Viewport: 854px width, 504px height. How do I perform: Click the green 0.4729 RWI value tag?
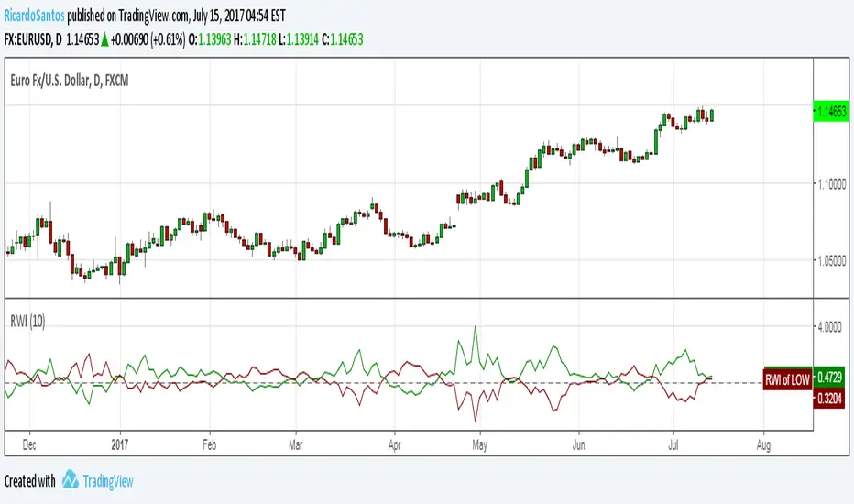click(831, 376)
